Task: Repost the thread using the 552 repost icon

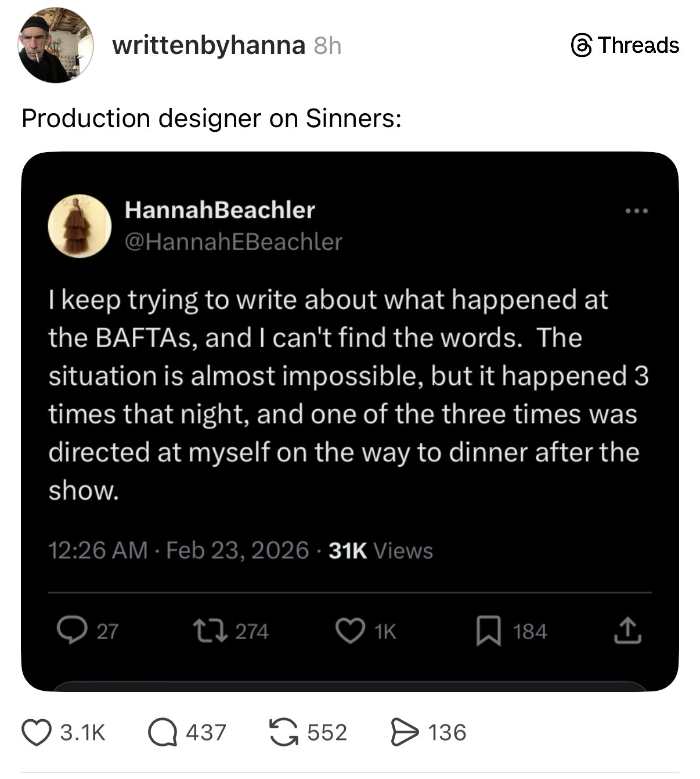Action: click(283, 732)
